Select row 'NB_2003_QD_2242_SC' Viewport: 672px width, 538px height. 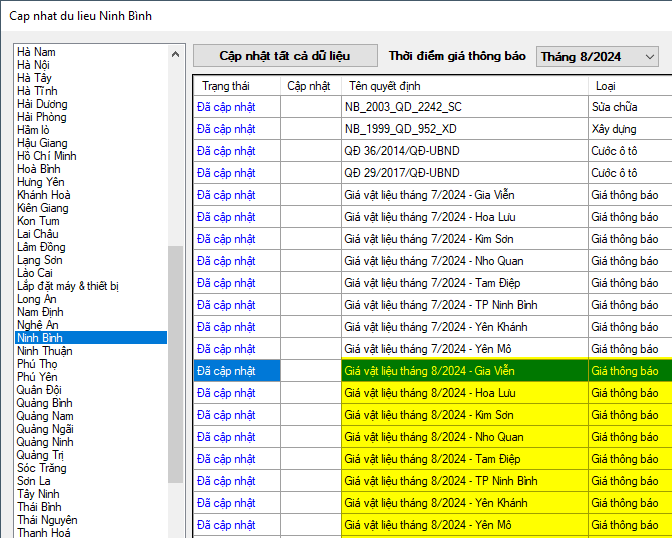tap(404, 107)
